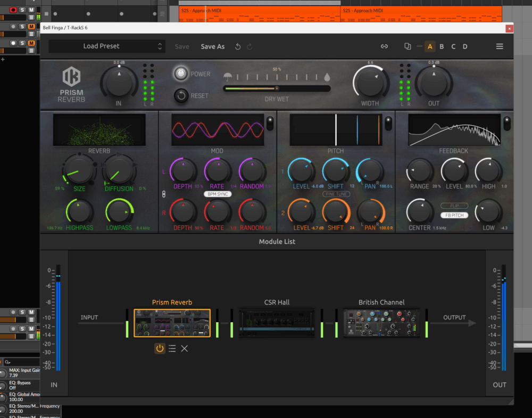
Task: Select the British Channel module thumbnail
Action: [x=381, y=323]
